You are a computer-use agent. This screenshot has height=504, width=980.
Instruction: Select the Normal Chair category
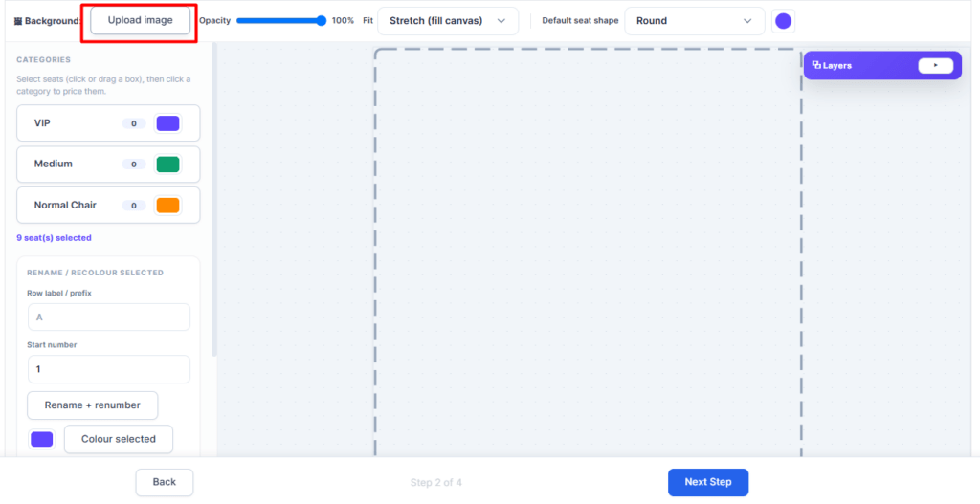(x=108, y=205)
